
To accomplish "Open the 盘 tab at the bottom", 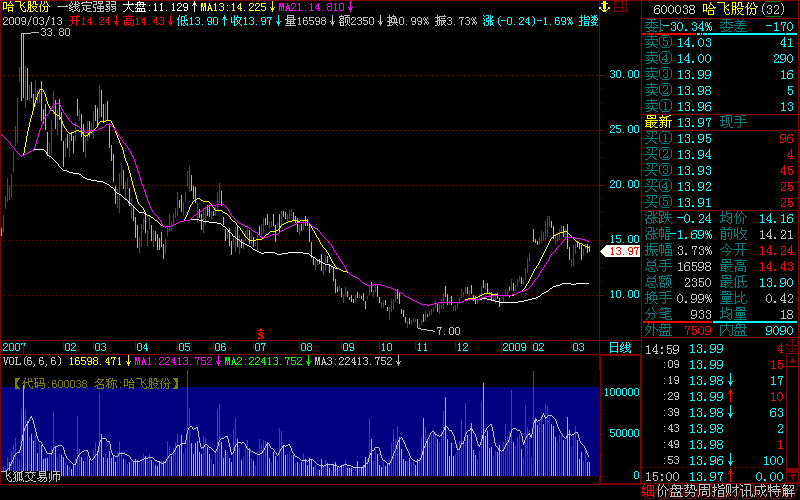I will click(x=677, y=492).
